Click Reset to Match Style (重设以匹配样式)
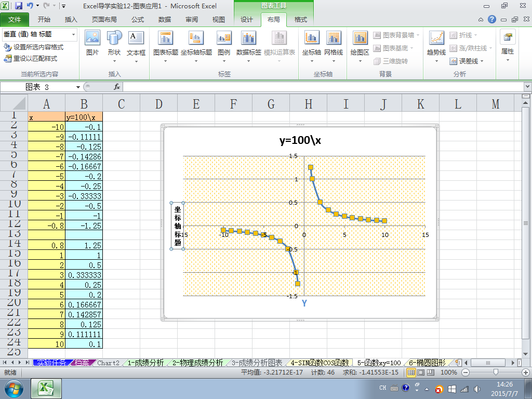Image resolution: width=532 pixels, height=399 pixels. click(31, 59)
